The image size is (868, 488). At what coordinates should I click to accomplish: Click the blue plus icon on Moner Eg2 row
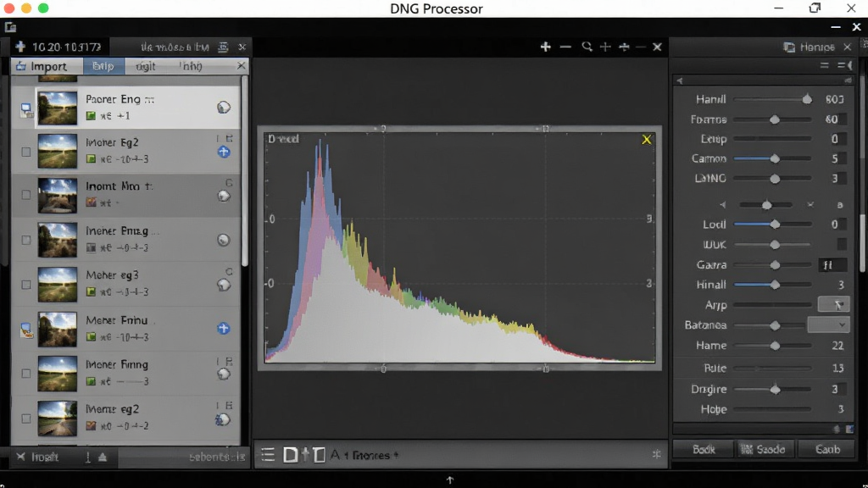(224, 152)
